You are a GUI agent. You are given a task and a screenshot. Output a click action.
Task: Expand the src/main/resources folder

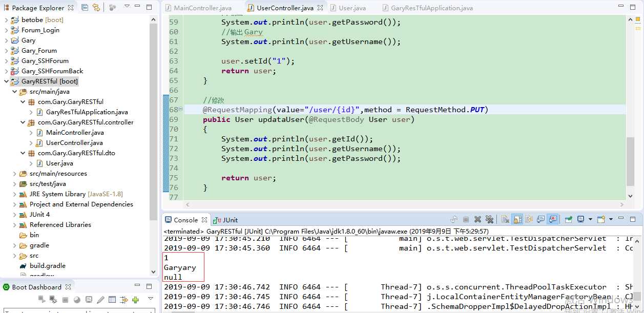(14, 174)
